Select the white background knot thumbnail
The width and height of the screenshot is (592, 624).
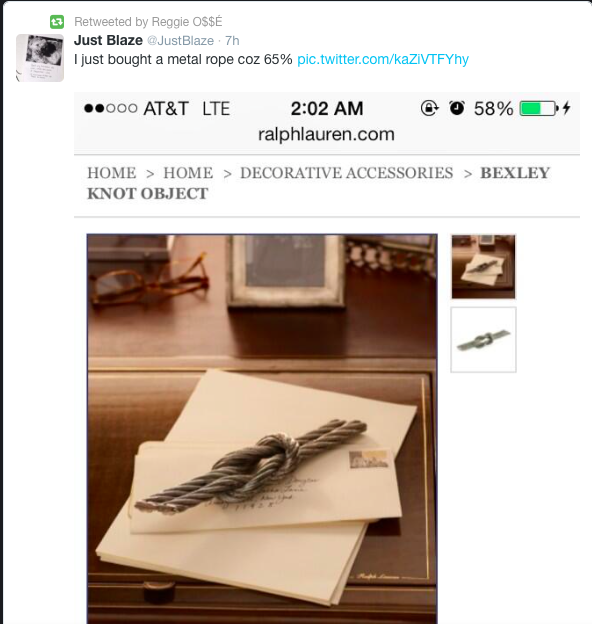pos(483,340)
